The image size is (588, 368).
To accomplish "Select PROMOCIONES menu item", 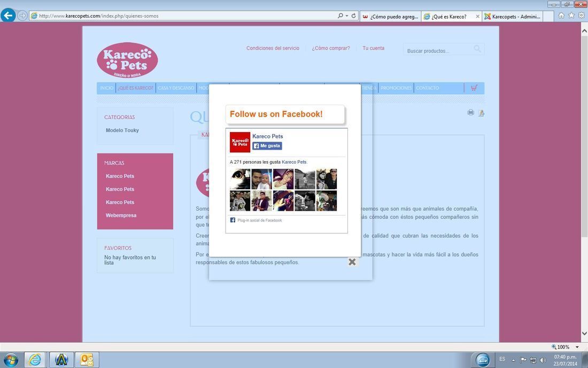I will [x=396, y=88].
